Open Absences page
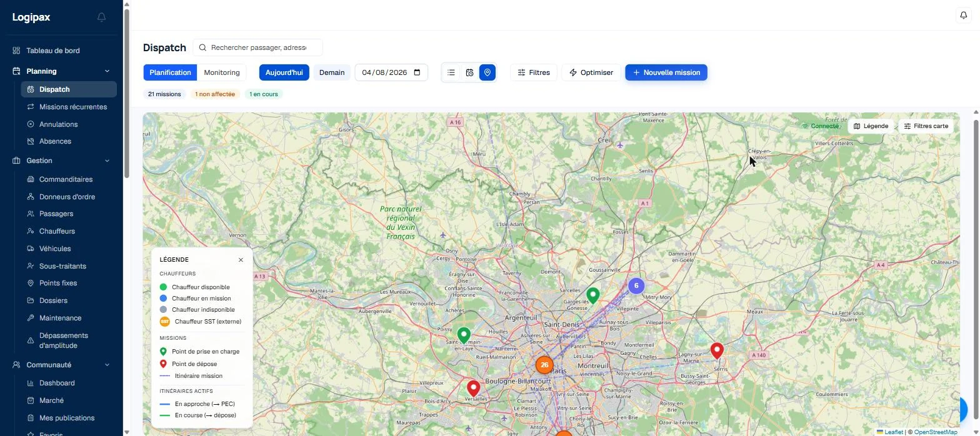The width and height of the screenshot is (980, 436). (69, 141)
